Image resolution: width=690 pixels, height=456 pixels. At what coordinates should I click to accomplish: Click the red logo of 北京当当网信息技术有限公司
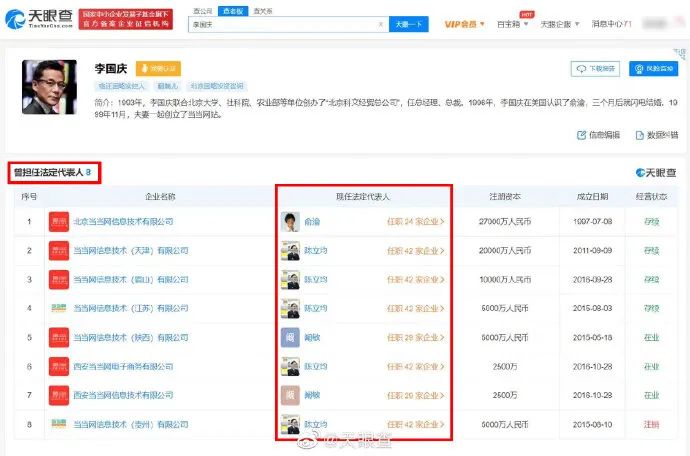click(59, 222)
